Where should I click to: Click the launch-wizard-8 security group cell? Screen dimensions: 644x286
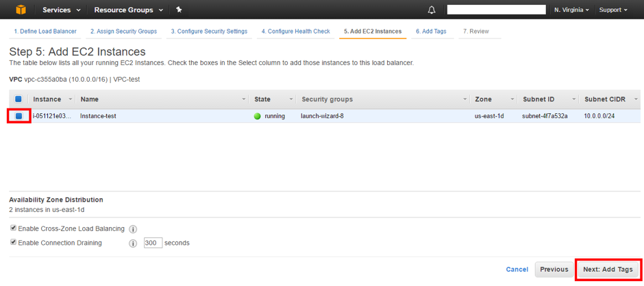click(x=322, y=117)
